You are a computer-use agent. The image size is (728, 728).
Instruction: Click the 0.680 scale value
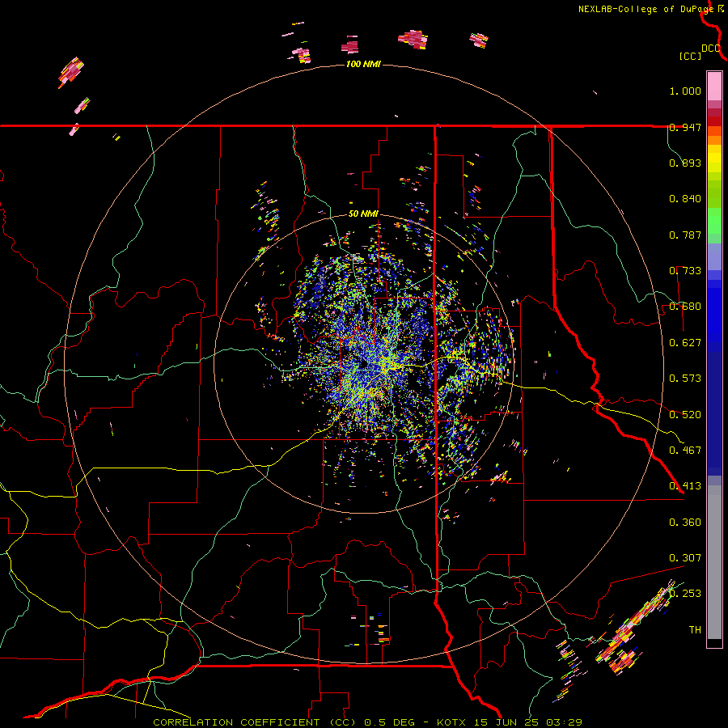coord(685,307)
